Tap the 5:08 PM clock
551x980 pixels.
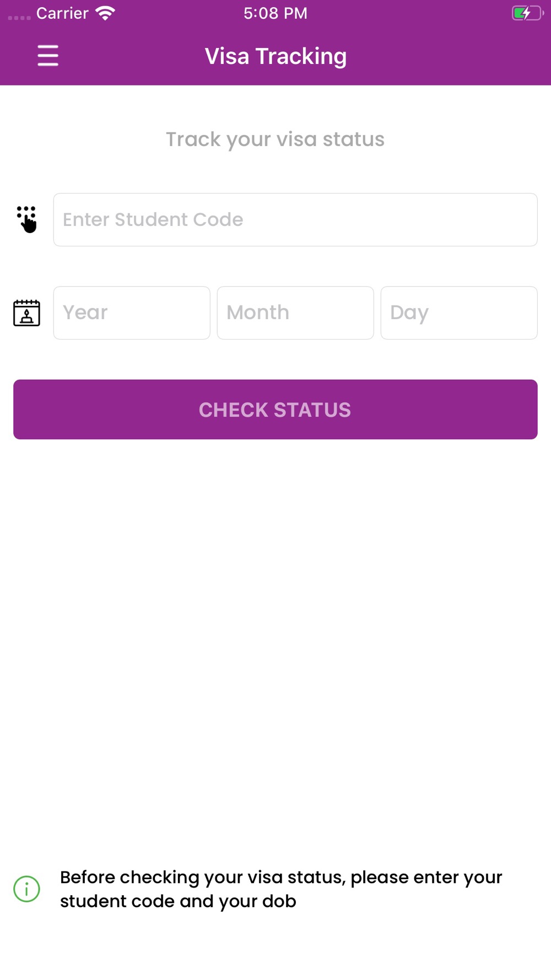click(275, 13)
